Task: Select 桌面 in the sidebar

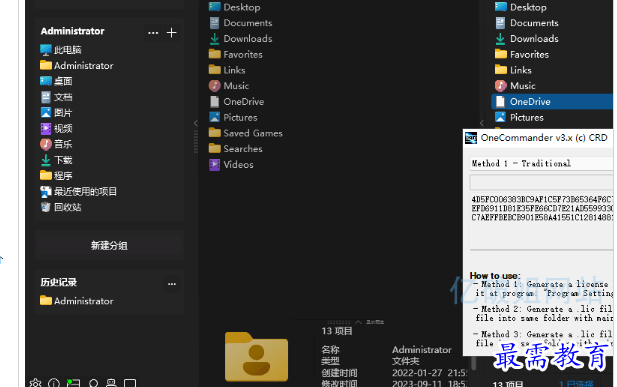Action: point(56,81)
